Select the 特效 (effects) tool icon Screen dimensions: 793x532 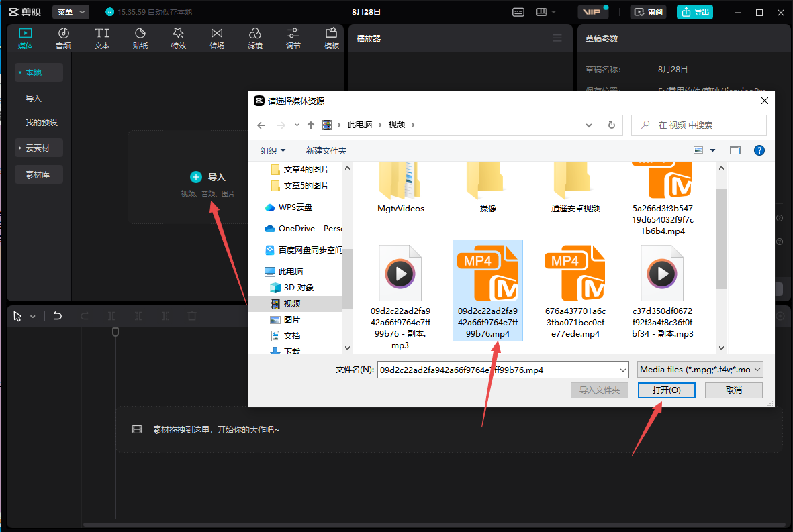point(178,38)
